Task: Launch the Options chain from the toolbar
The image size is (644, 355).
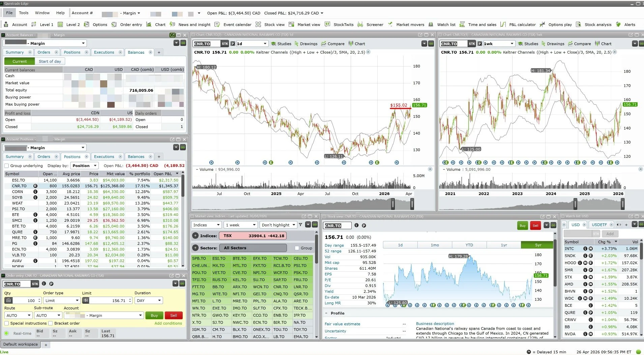Action: point(95,24)
